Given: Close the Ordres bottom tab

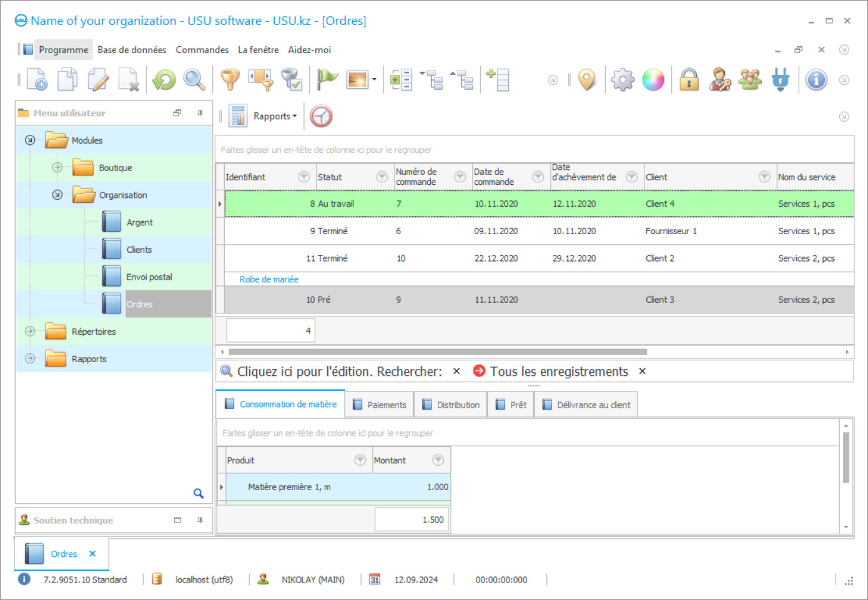Looking at the screenshot, I should click(x=92, y=554).
